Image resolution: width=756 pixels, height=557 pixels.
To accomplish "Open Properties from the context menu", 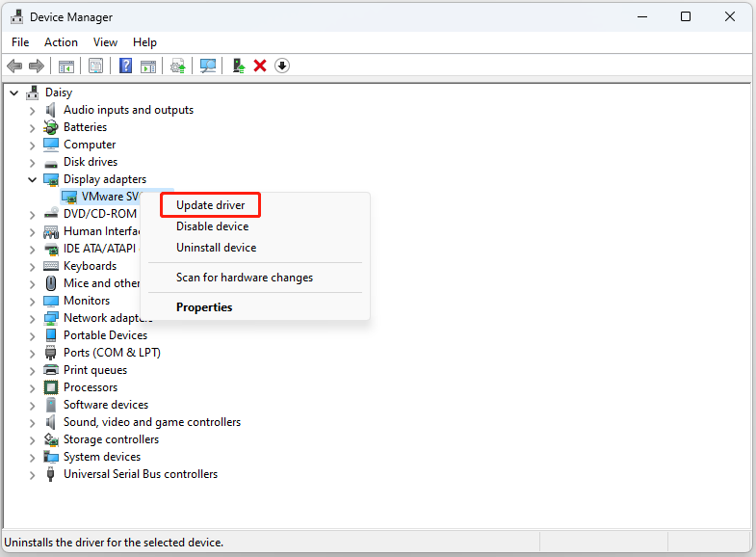I will 204,307.
